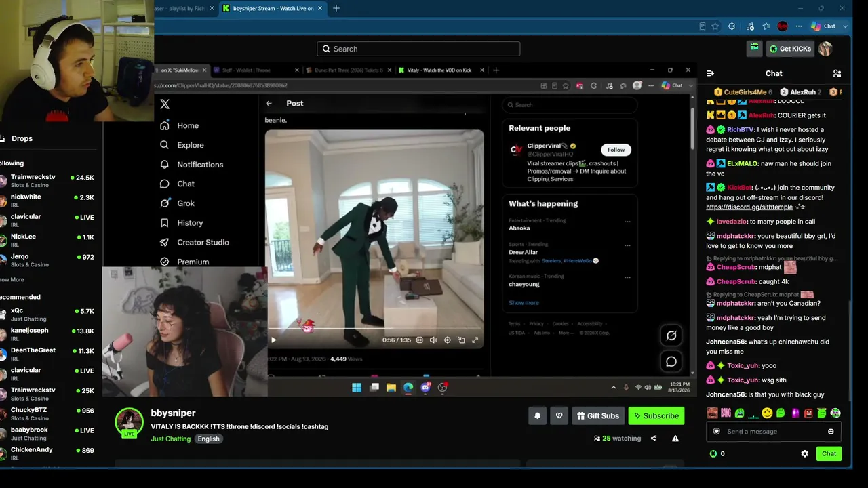The height and width of the screenshot is (488, 868).
Task: Open the Kick profile avatar menu
Action: pos(825,49)
